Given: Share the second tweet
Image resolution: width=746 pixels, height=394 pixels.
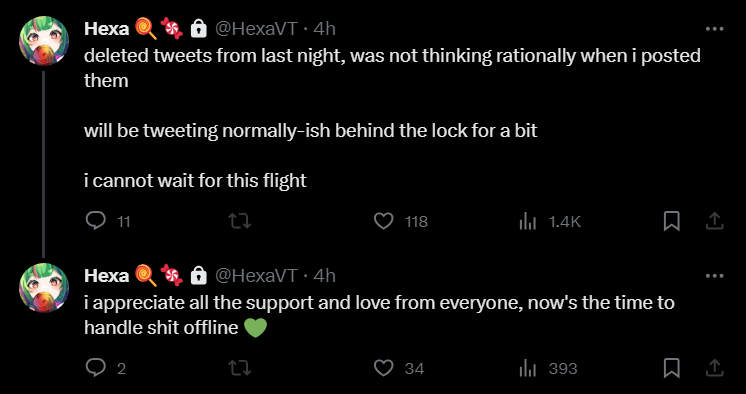Looking at the screenshot, I should pyautogui.click(x=714, y=368).
